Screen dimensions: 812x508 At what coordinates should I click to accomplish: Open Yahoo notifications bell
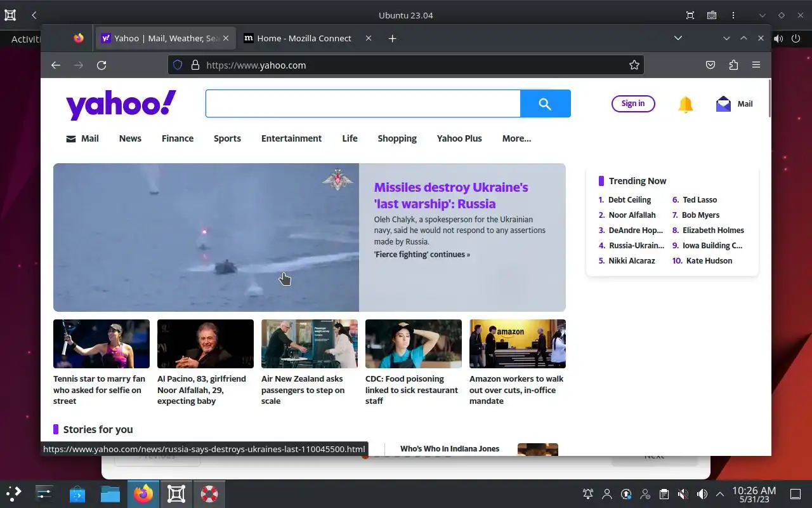[x=686, y=104]
